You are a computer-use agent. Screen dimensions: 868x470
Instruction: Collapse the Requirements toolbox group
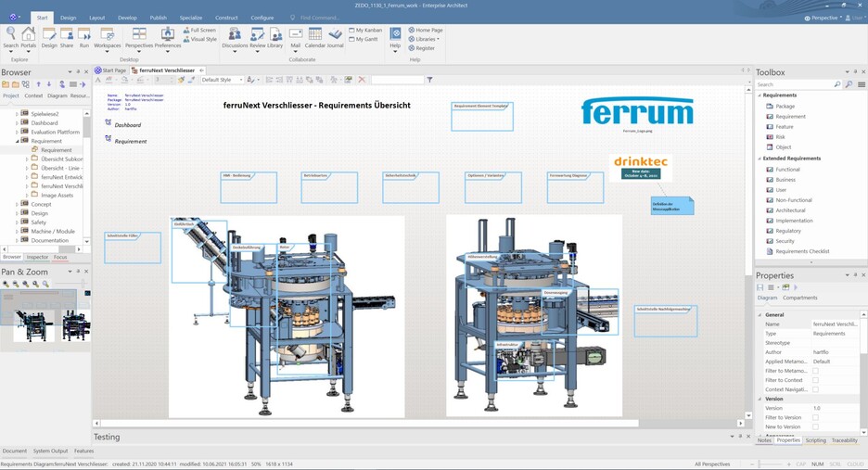(759, 95)
